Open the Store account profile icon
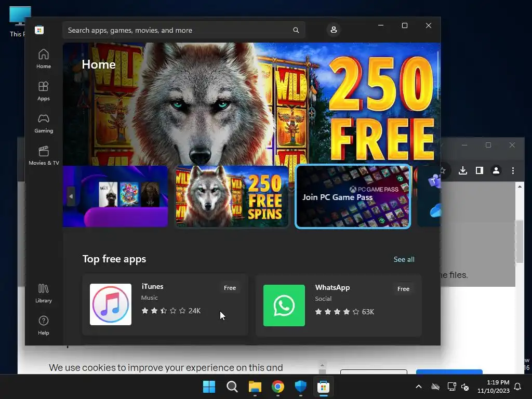The width and height of the screenshot is (532, 399). click(334, 30)
